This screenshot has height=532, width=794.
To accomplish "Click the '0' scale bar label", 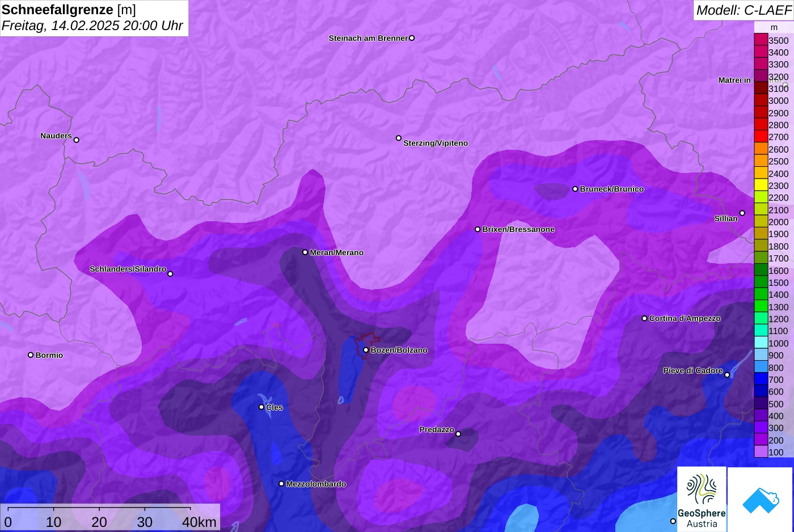I will click(8, 522).
